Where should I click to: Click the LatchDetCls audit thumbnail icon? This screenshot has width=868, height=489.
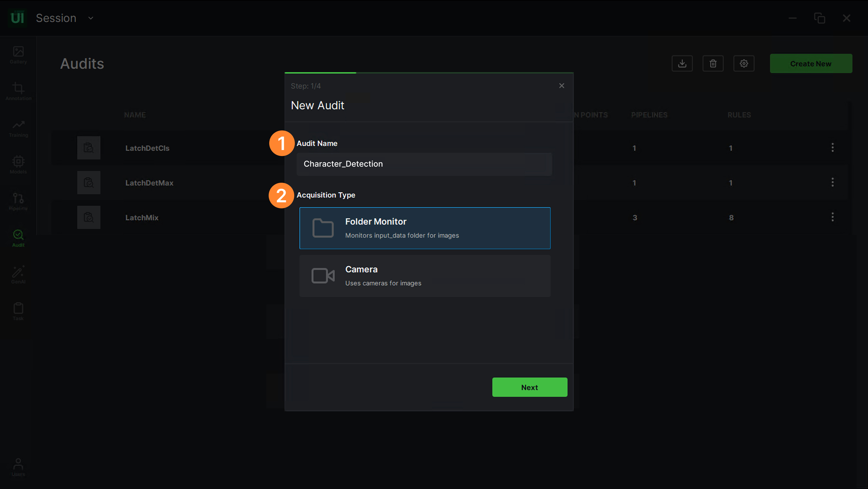[89, 148]
